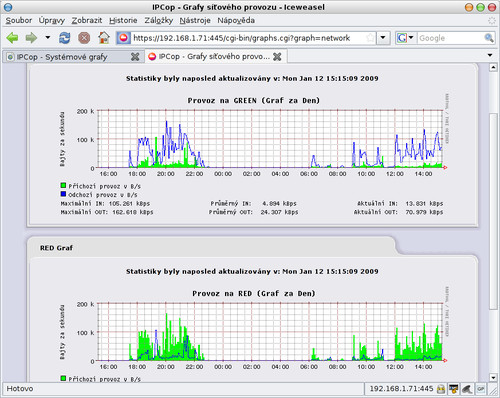The image size is (500, 398).
Task: Go back with the green back arrow
Action: pos(13,38)
